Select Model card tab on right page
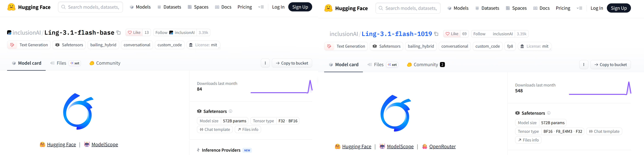The image size is (644, 155). (344, 65)
